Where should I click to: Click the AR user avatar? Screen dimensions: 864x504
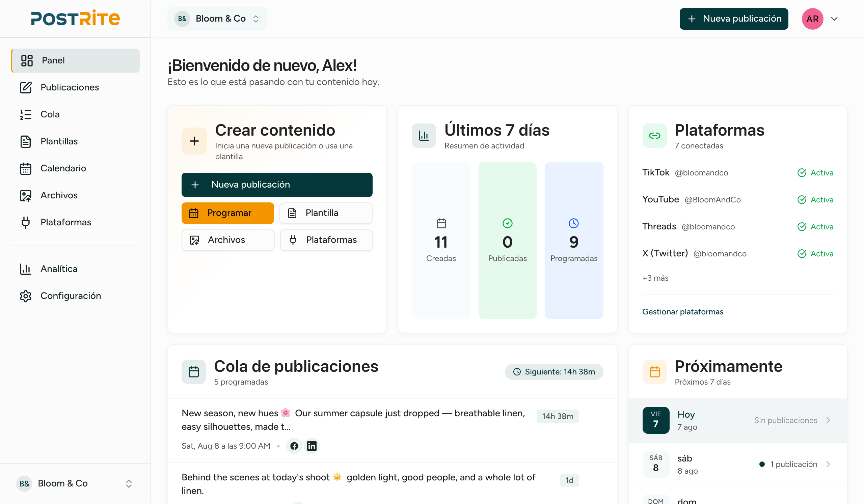click(x=812, y=19)
